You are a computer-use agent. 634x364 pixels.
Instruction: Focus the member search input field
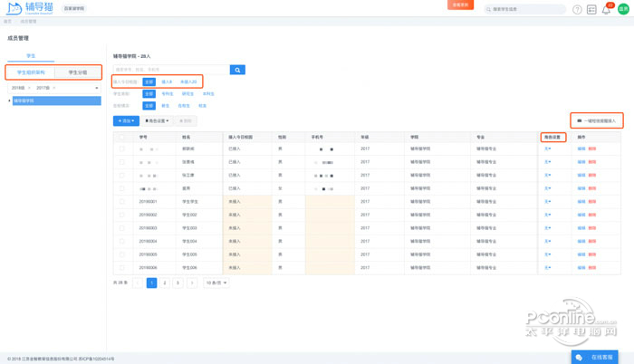tap(171, 70)
